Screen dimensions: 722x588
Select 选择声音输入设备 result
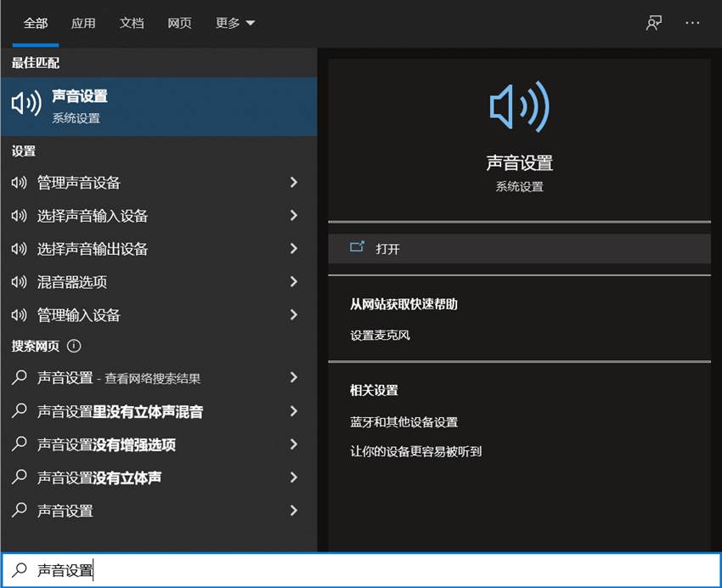(159, 216)
